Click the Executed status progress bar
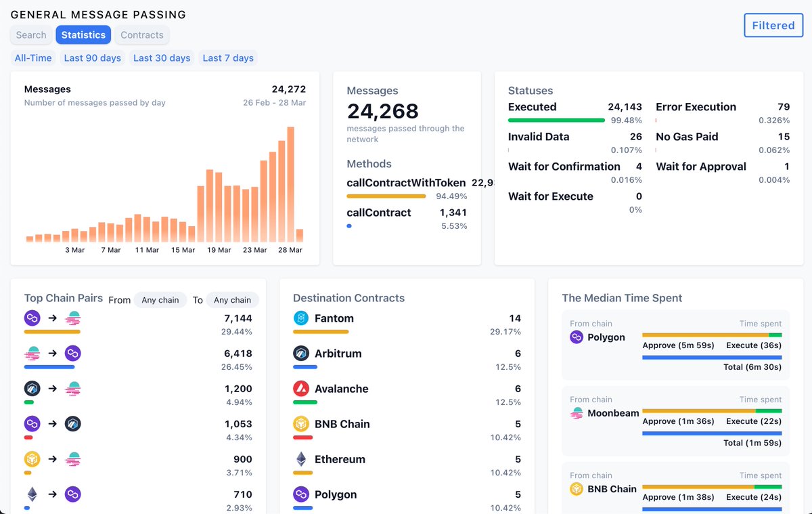This screenshot has height=514, width=812. click(556, 119)
